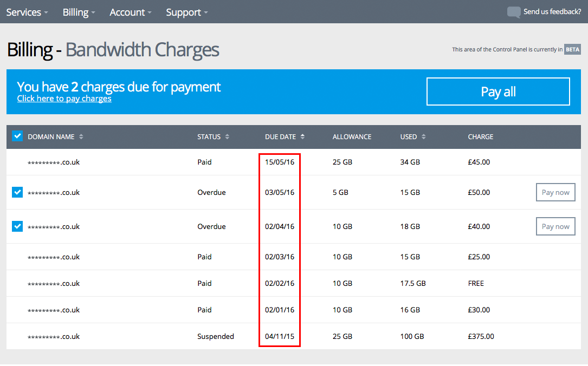Screen dimensions: 588x366
Task: Toggle the select-all checkbox in table header
Action: click(x=17, y=136)
